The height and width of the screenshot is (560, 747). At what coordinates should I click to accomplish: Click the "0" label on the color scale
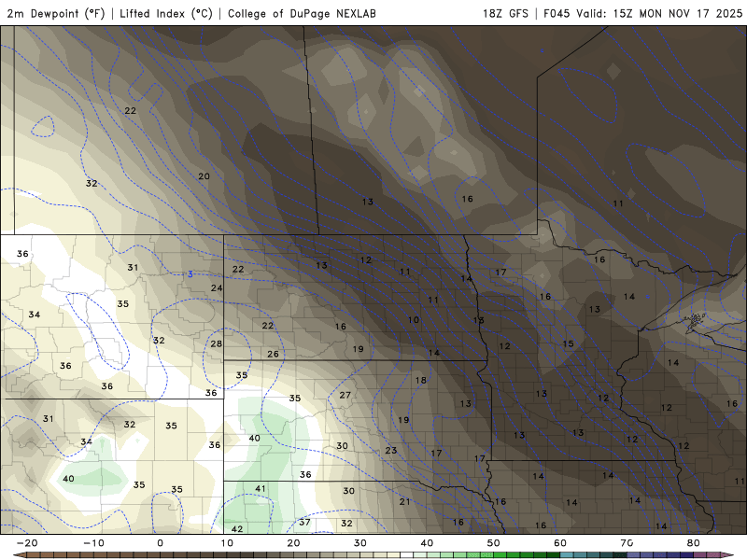pos(160,543)
